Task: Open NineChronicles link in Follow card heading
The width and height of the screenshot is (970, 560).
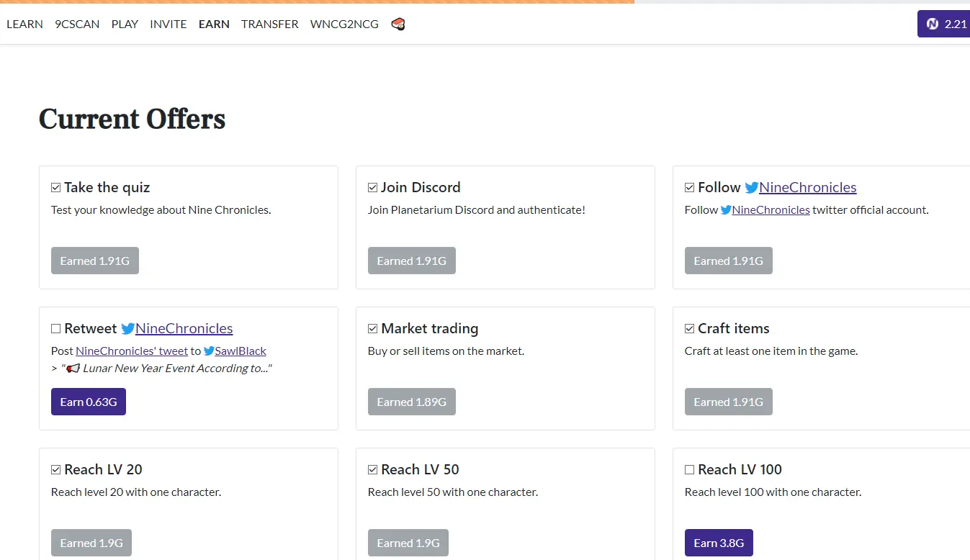Action: click(808, 188)
